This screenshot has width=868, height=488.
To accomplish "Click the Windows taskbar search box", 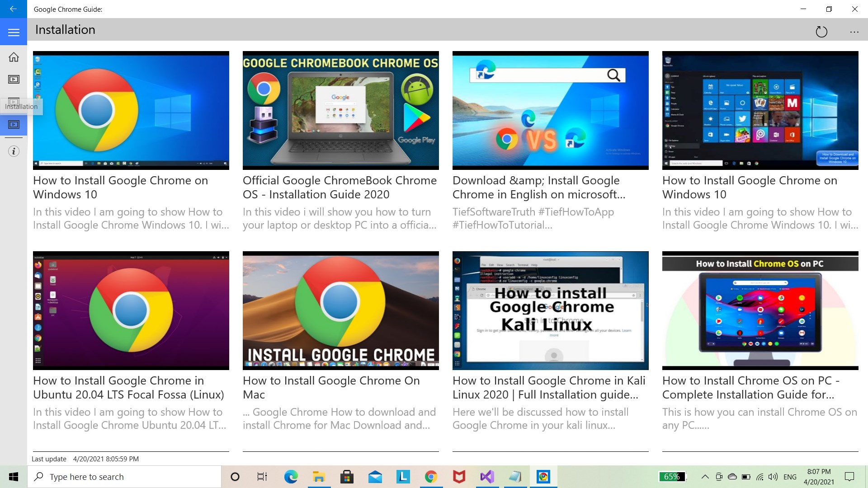I will pyautogui.click(x=124, y=477).
